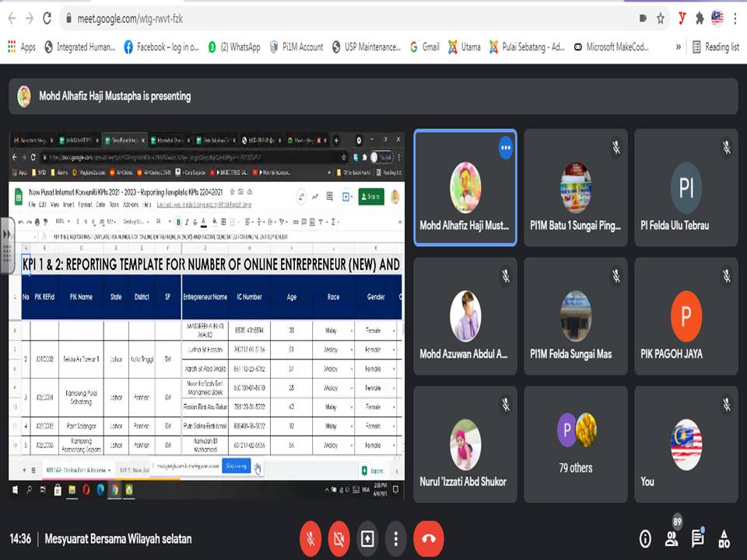Reload the Meet page
This screenshot has height=560, width=747.
[47, 18]
